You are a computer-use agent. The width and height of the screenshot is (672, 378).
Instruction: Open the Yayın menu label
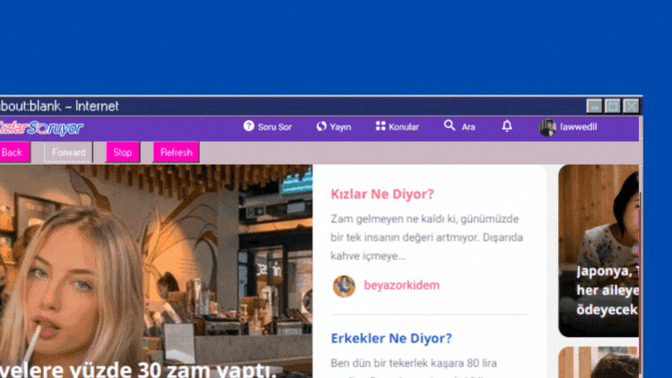coord(340,127)
